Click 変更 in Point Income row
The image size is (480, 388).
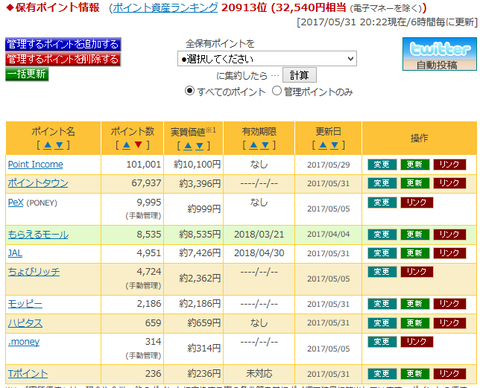382,165
